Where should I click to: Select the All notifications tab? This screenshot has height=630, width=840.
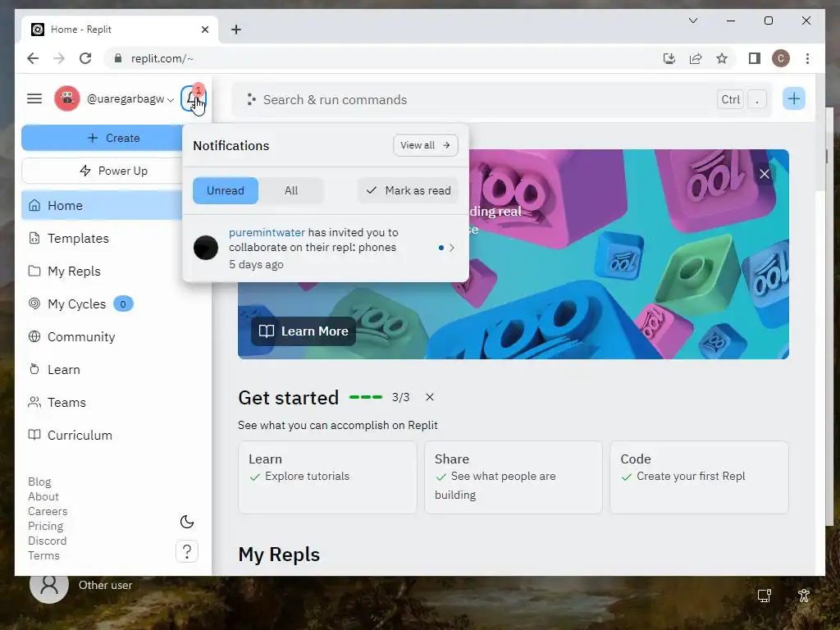[x=291, y=190]
